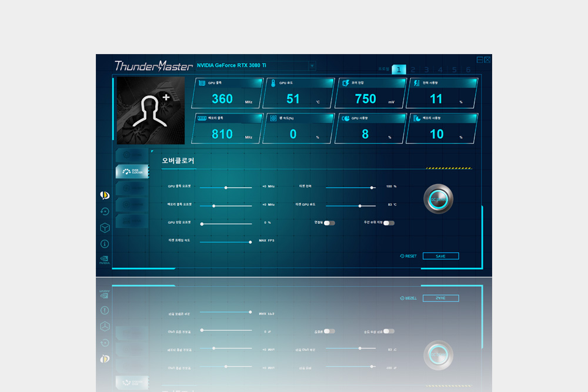Click the GPU clock offset +0 MHz value
This screenshot has height=392, width=588.
tap(269, 186)
